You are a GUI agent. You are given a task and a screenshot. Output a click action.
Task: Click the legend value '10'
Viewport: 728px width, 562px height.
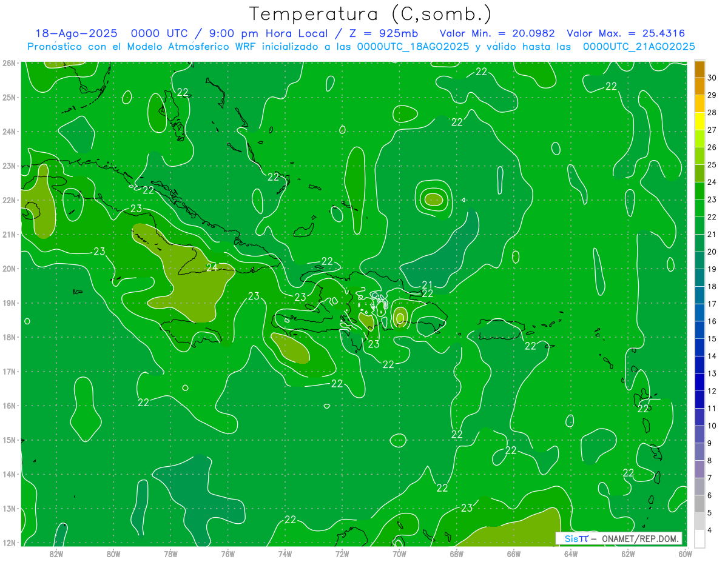pyautogui.click(x=712, y=426)
